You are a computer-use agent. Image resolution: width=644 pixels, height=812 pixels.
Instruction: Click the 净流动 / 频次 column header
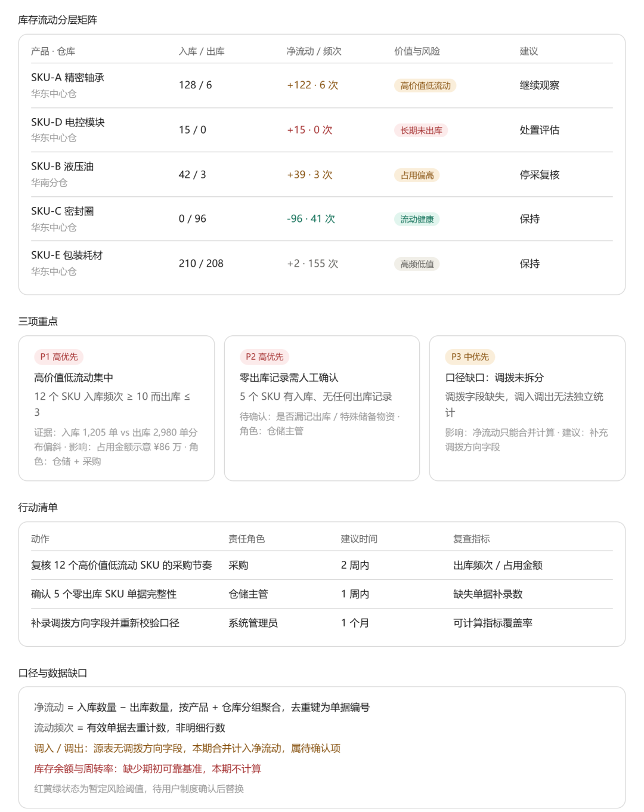[x=314, y=51]
